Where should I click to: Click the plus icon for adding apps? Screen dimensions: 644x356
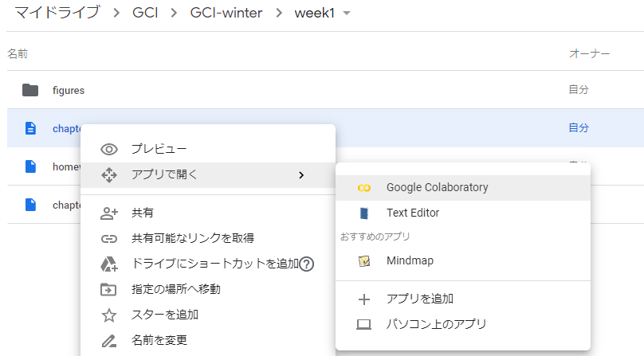(x=364, y=299)
